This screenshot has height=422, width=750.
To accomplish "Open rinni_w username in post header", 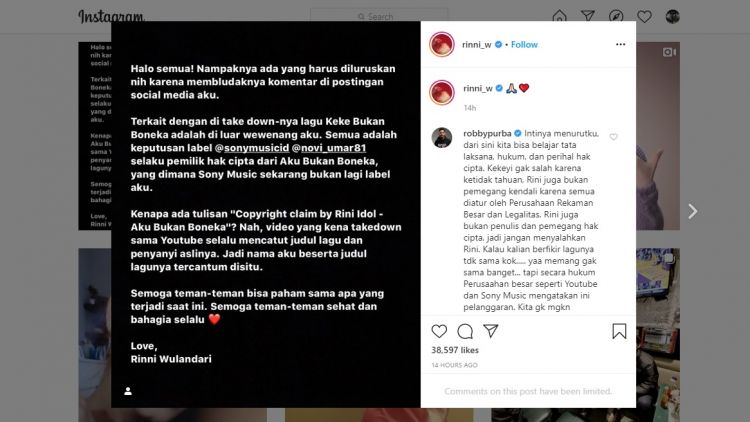I will [477, 44].
